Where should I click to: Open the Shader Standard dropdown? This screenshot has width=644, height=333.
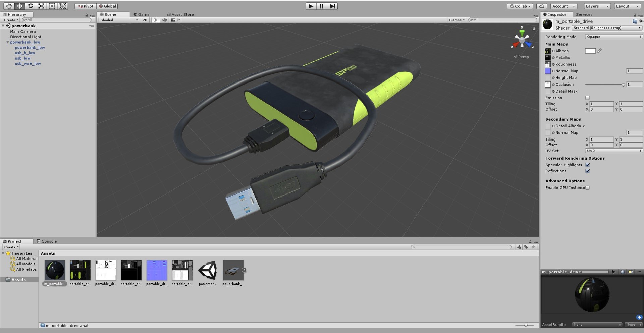coord(607,28)
